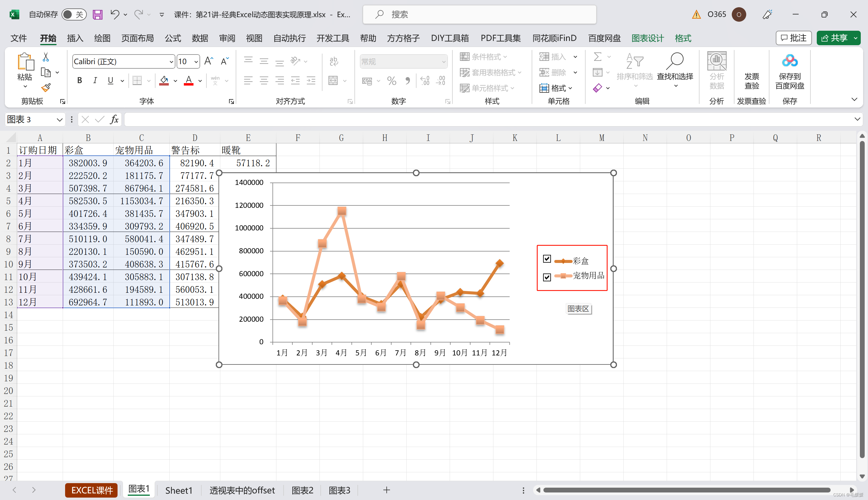Expand the formula bar chevron
This screenshot has width=868, height=500.
(857, 119)
